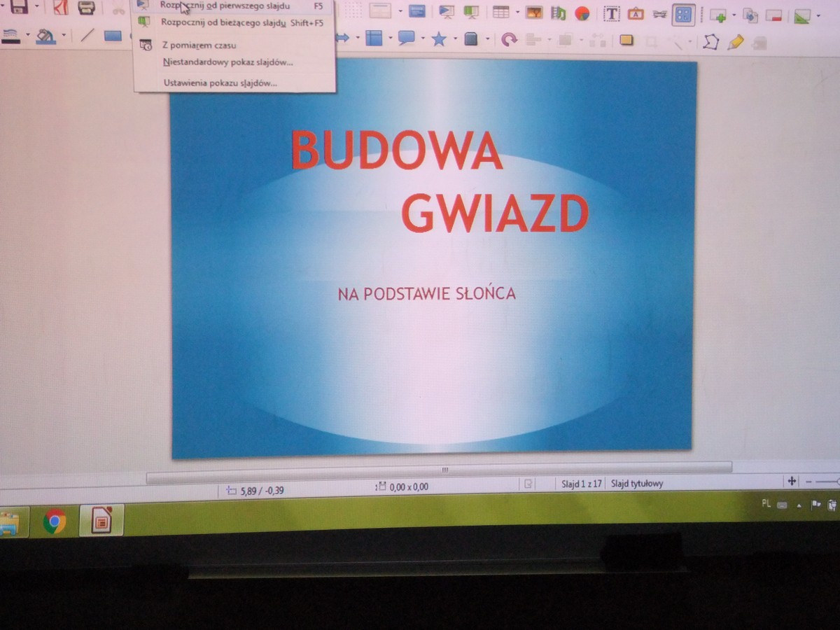Click position value '5,89 / -0,39'

tap(262, 490)
